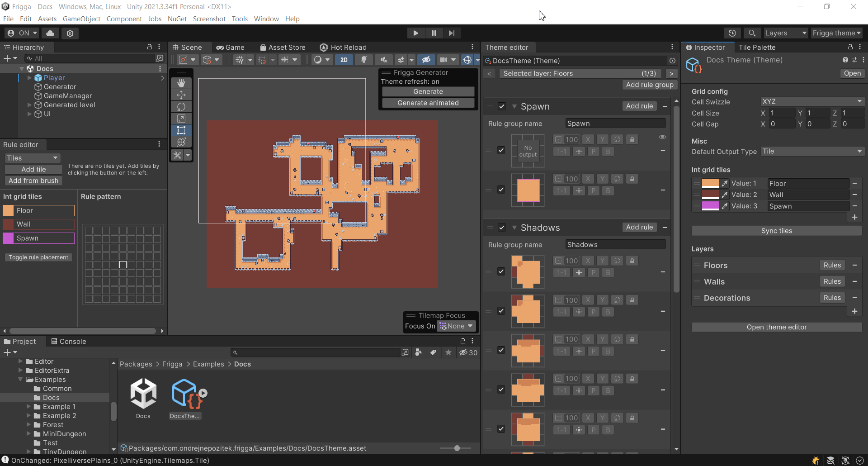This screenshot has width=868, height=466.
Task: Open the Undo History icon
Action: point(732,33)
